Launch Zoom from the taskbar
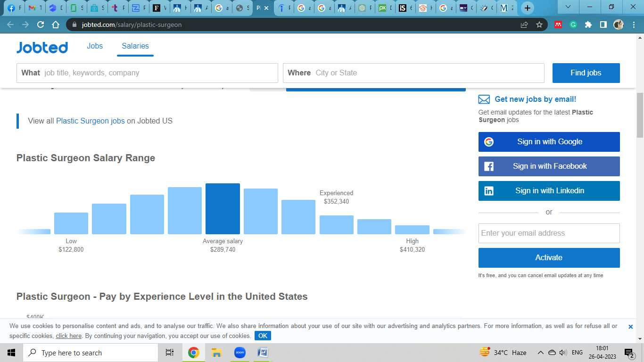 click(240, 353)
